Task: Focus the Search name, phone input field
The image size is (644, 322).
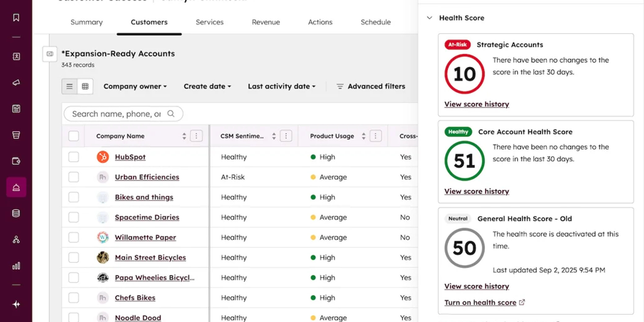Action: tap(123, 114)
